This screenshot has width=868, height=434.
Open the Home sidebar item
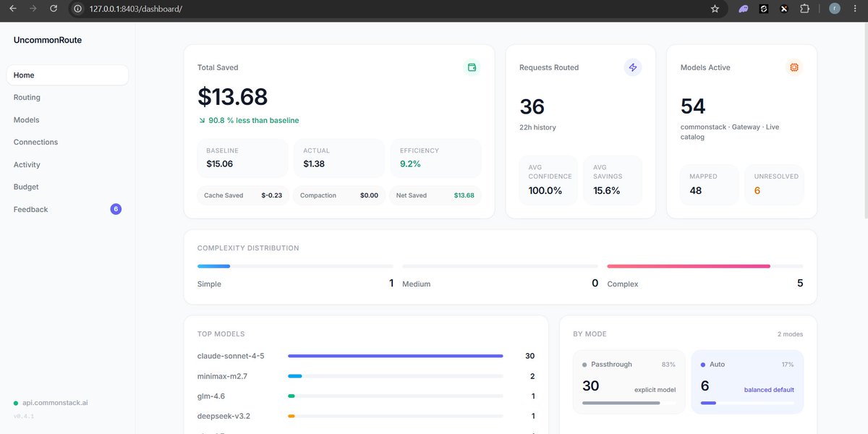67,75
